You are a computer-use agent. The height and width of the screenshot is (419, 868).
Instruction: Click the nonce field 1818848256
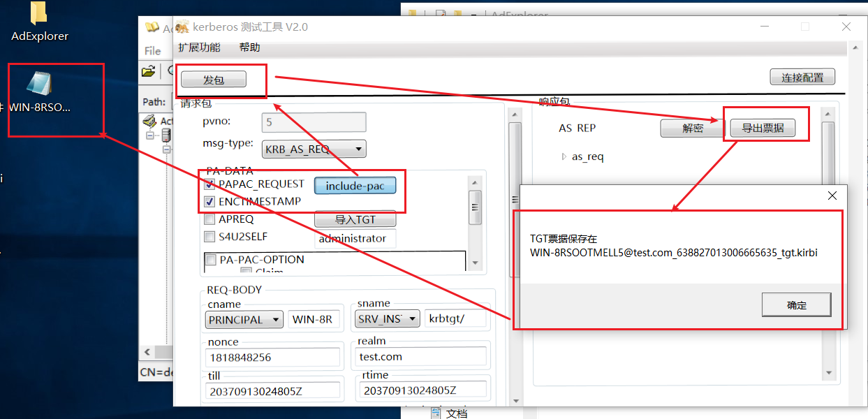pos(273,358)
